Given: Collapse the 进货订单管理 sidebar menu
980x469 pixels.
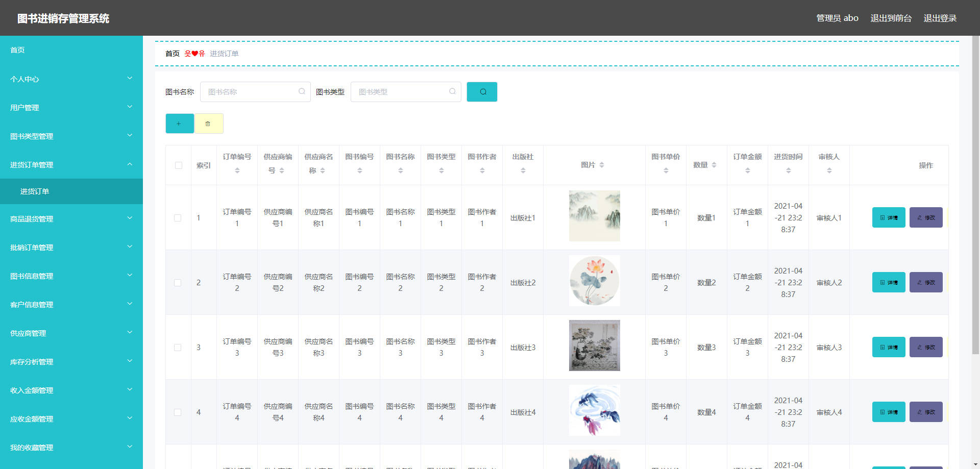Looking at the screenshot, I should click(71, 165).
